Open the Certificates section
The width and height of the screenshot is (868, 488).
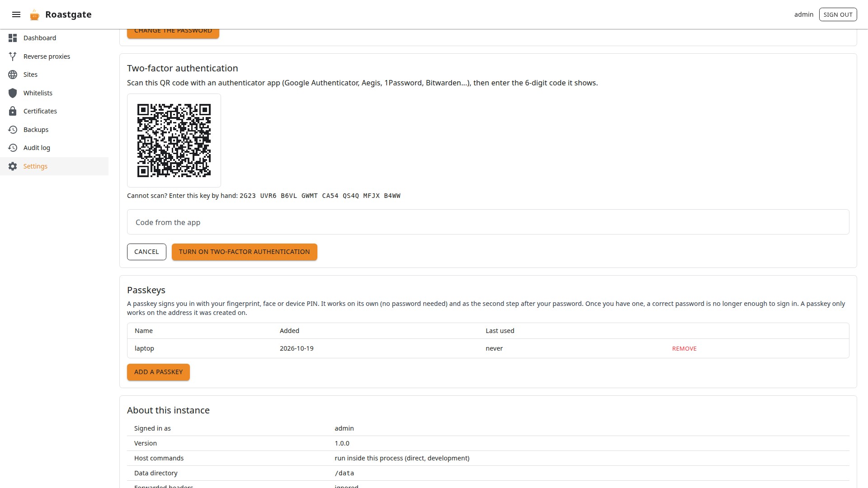click(54, 111)
